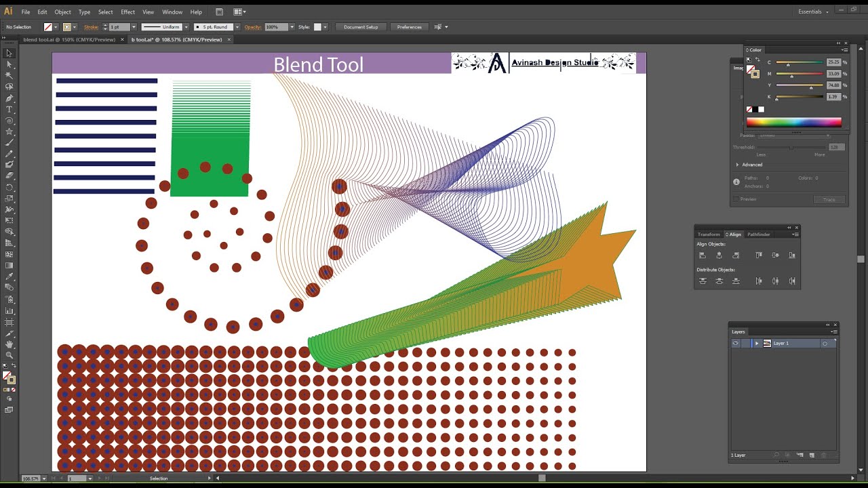Click Vertical Distribute Top icon
Screen dimensions: 868x488
pos(703,281)
